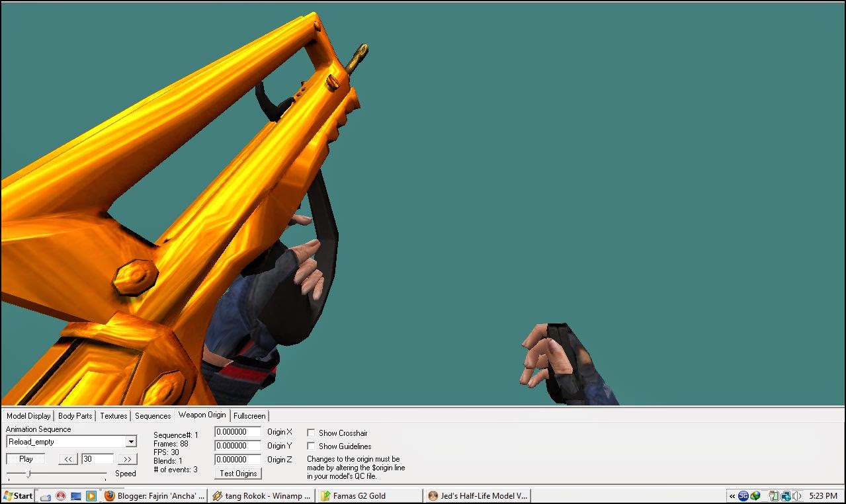Viewport: 846px width, 504px height.
Task: Step back one frame with << button
Action: (x=68, y=459)
